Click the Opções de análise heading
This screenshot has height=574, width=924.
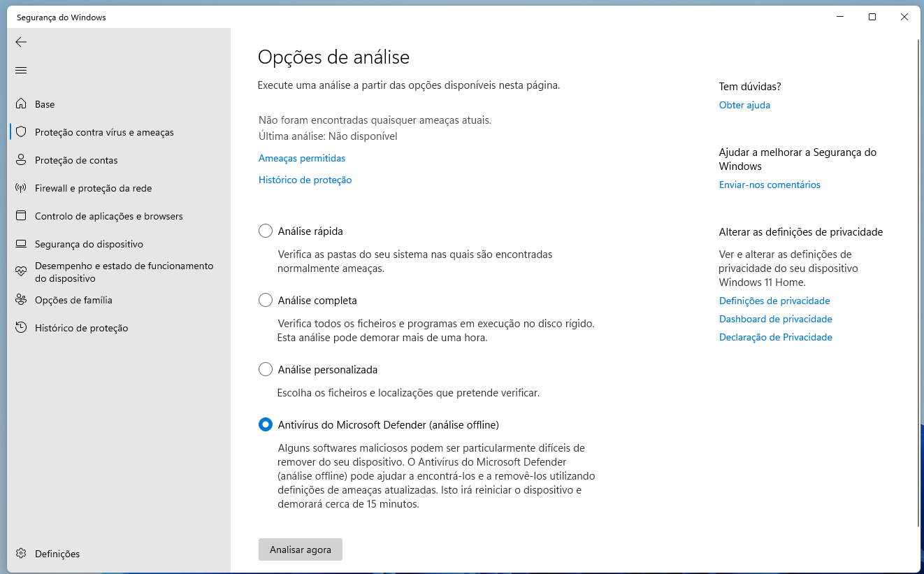(333, 57)
